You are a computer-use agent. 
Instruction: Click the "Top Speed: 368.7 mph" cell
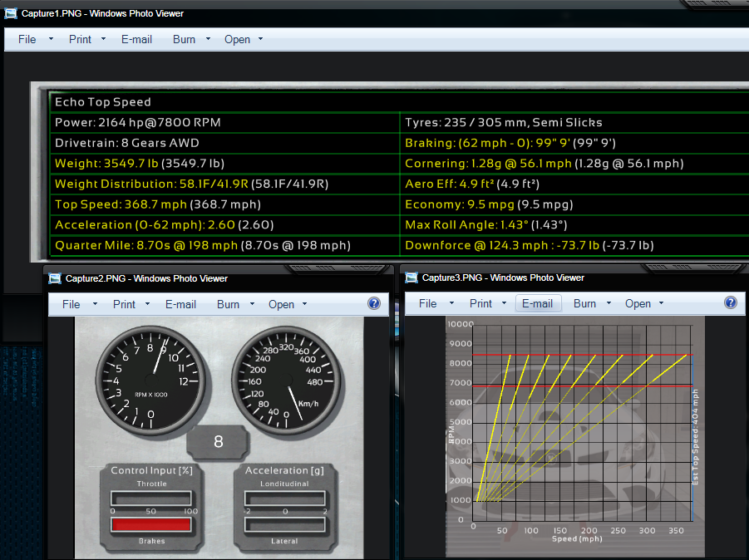224,204
